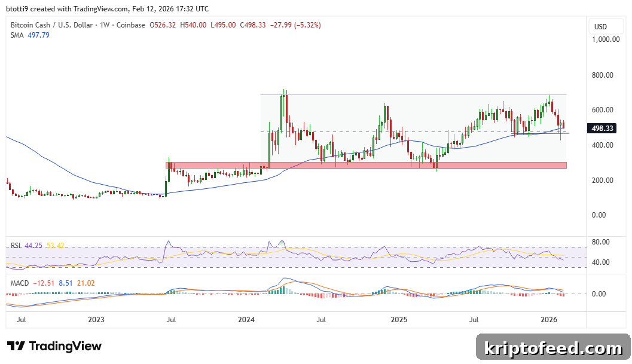Image resolution: width=632 pixels, height=364 pixels.
Task: Click the 2026 label on time axis
Action: point(549,320)
